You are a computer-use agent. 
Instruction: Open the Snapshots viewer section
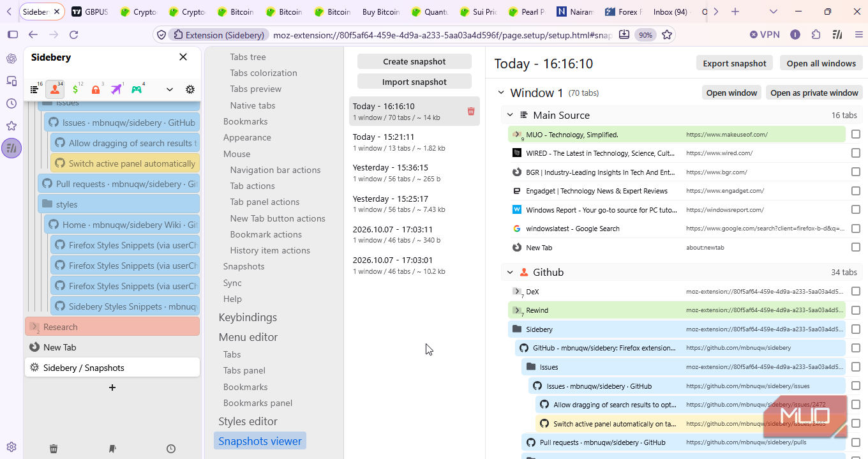click(260, 441)
